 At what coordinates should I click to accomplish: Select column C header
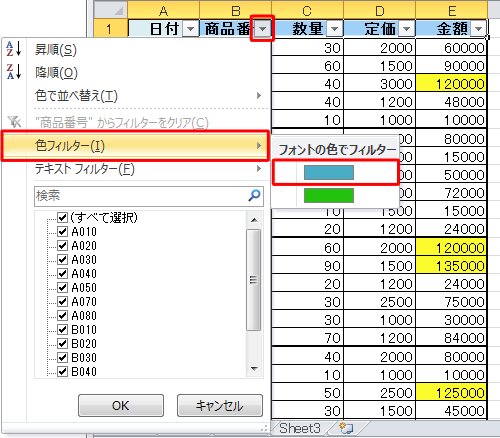coord(307,11)
